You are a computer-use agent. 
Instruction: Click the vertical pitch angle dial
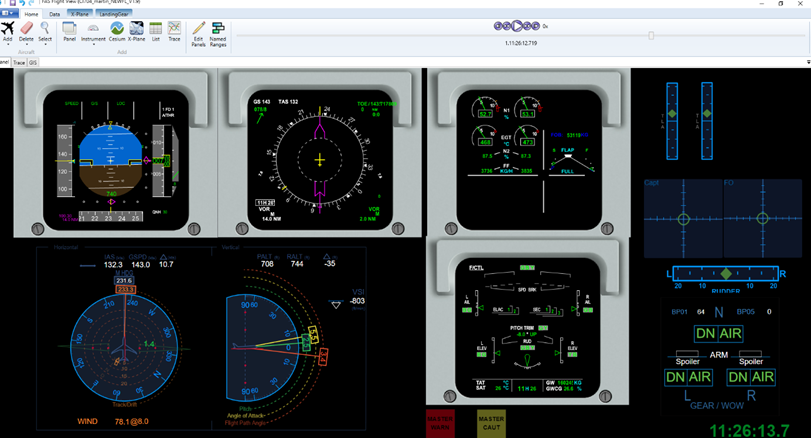coord(263,348)
